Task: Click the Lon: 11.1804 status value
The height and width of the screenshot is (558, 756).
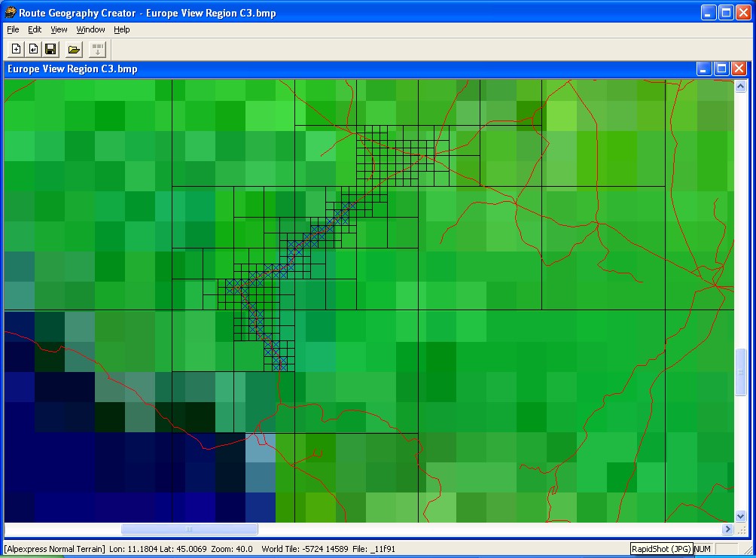Action: pos(133,549)
